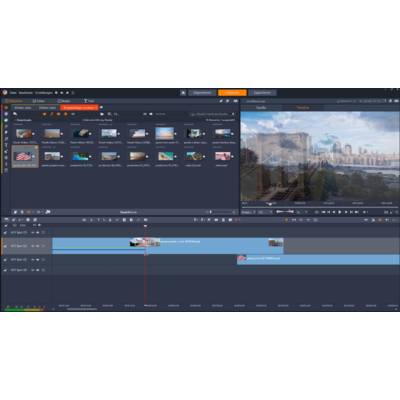Click into the library search field
The width and height of the screenshot is (400, 400).
click(x=212, y=114)
